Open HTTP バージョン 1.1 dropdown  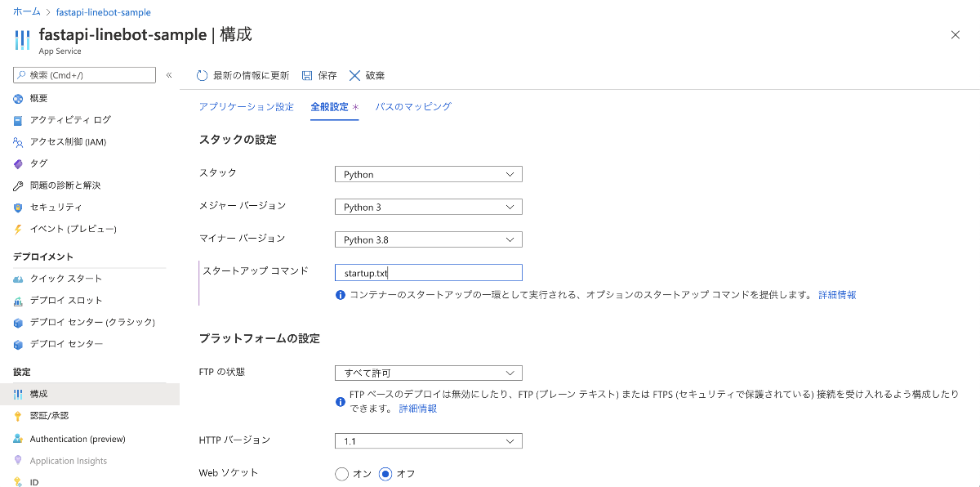429,441
